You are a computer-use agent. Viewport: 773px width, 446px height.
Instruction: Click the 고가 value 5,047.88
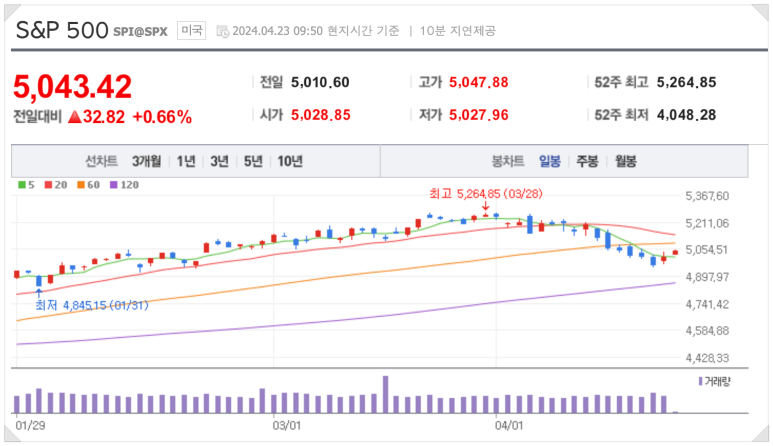(479, 82)
